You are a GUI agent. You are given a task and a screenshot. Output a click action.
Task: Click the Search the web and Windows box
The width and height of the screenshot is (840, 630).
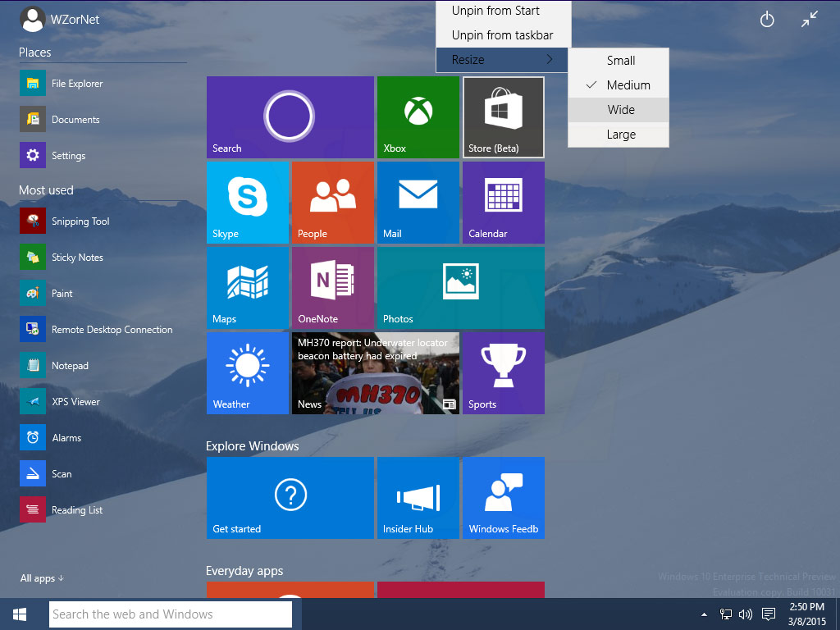tap(171, 614)
